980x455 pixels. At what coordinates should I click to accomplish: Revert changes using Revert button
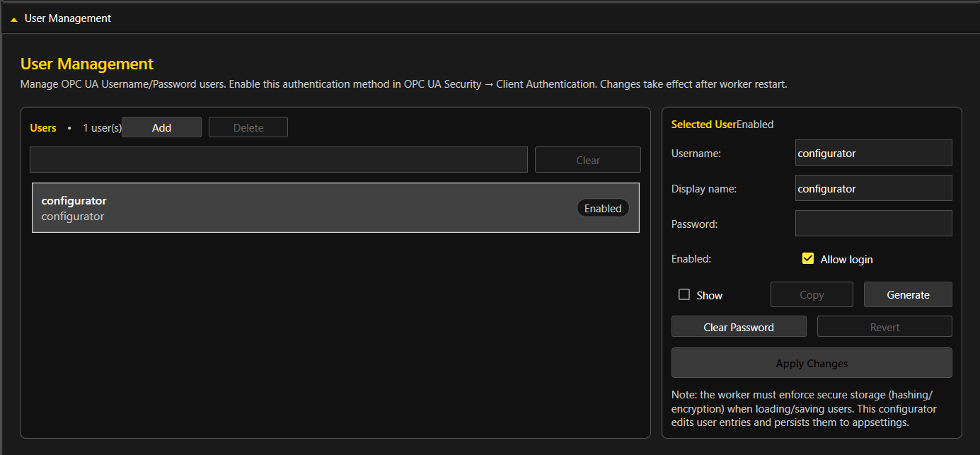884,327
